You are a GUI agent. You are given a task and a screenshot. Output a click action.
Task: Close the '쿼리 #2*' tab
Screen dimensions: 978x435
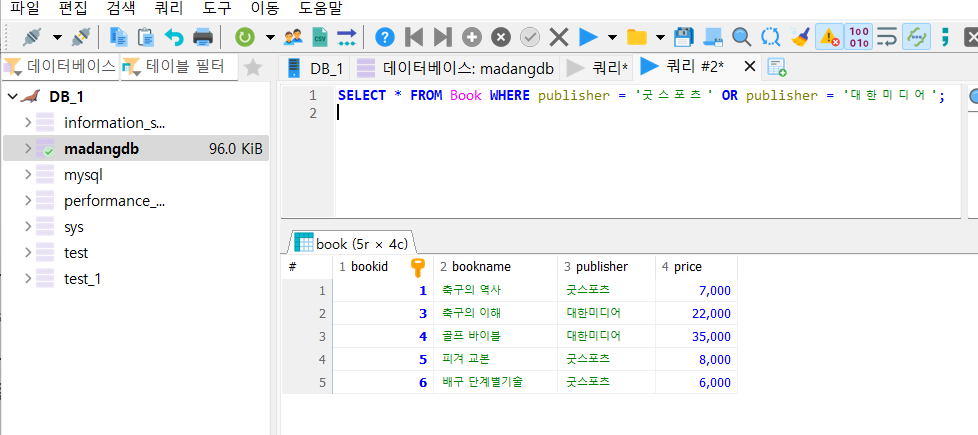(749, 67)
